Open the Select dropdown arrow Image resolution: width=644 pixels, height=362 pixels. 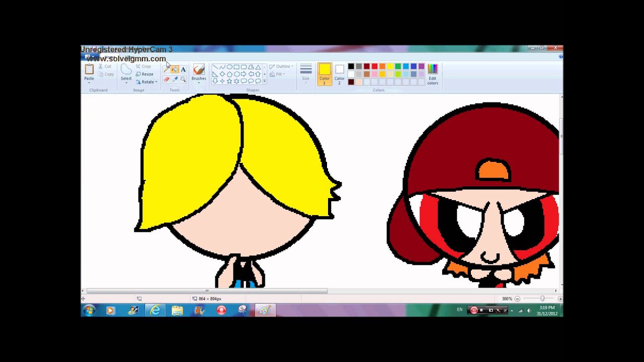[x=126, y=83]
